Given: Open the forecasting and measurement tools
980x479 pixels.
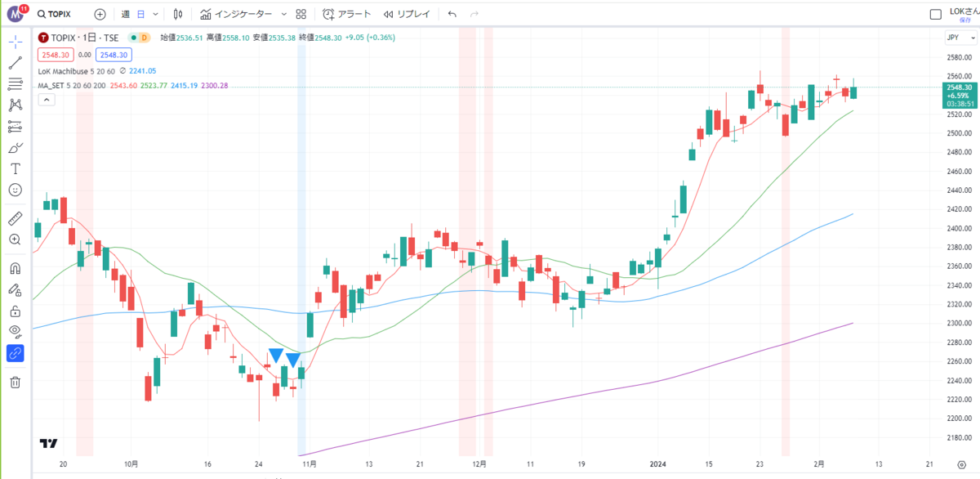Looking at the screenshot, I should coord(15,126).
